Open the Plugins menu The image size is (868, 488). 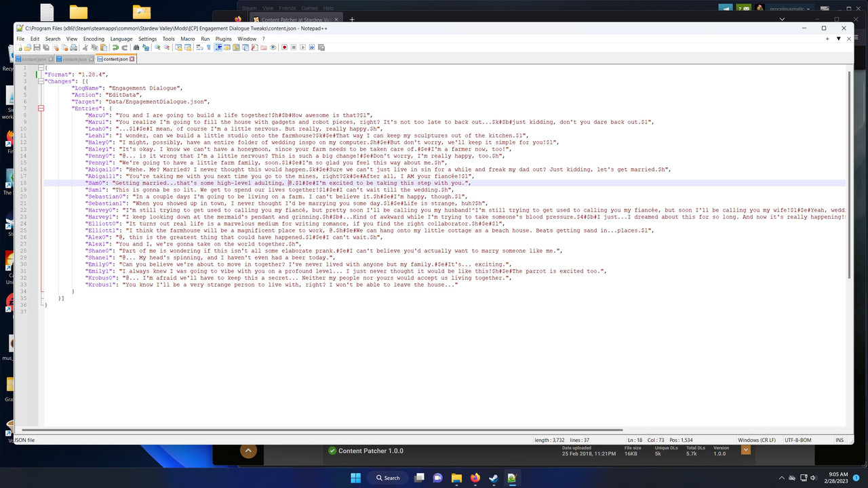pos(223,39)
